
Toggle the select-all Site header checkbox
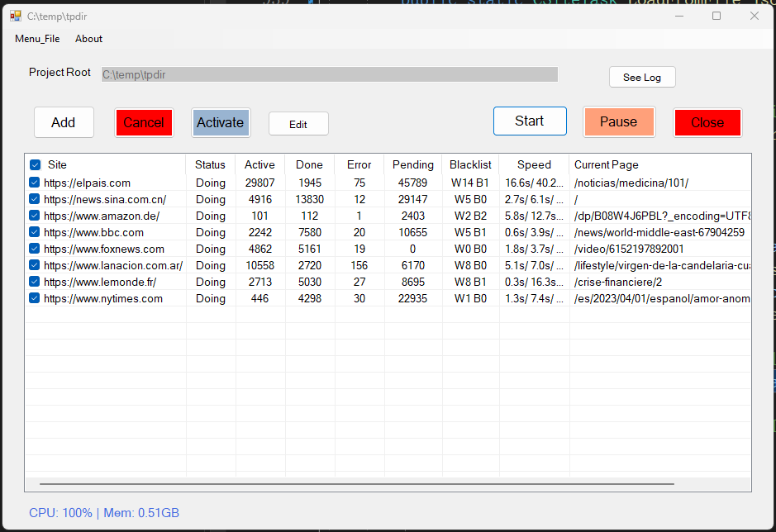coord(35,164)
